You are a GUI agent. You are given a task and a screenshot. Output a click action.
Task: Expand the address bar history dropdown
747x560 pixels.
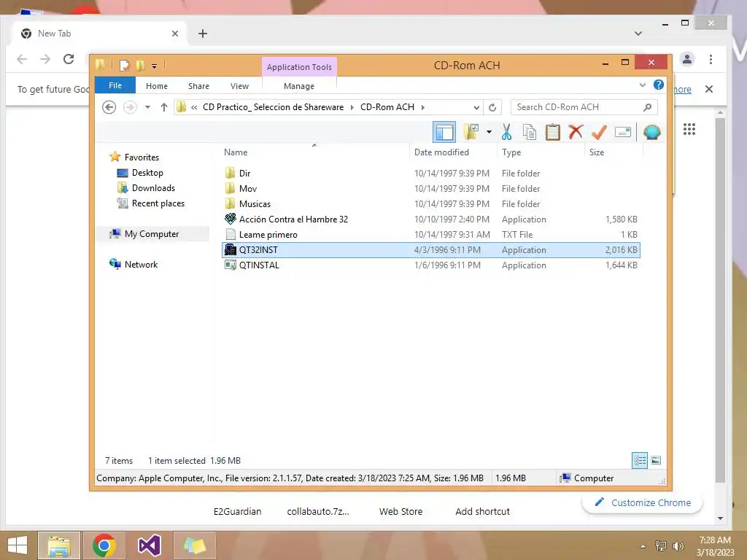pyautogui.click(x=476, y=108)
